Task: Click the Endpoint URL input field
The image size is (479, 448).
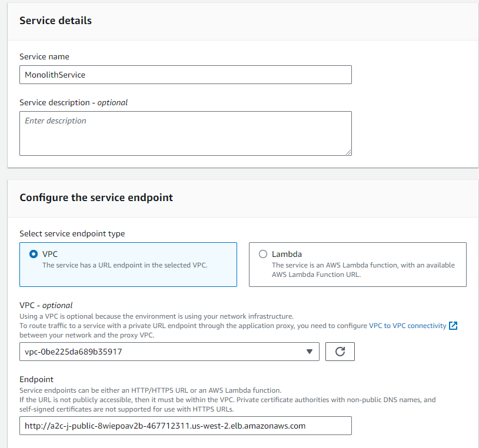Action: (185, 426)
